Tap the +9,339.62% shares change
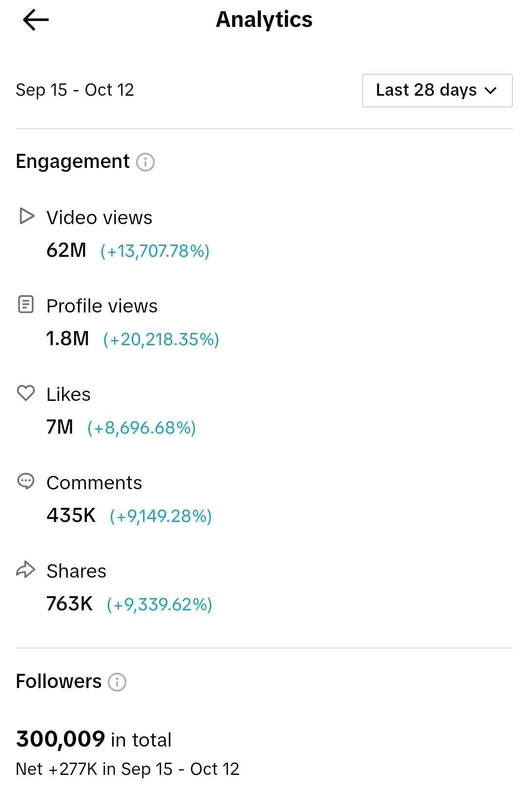This screenshot has width=527, height=812. [x=160, y=604]
